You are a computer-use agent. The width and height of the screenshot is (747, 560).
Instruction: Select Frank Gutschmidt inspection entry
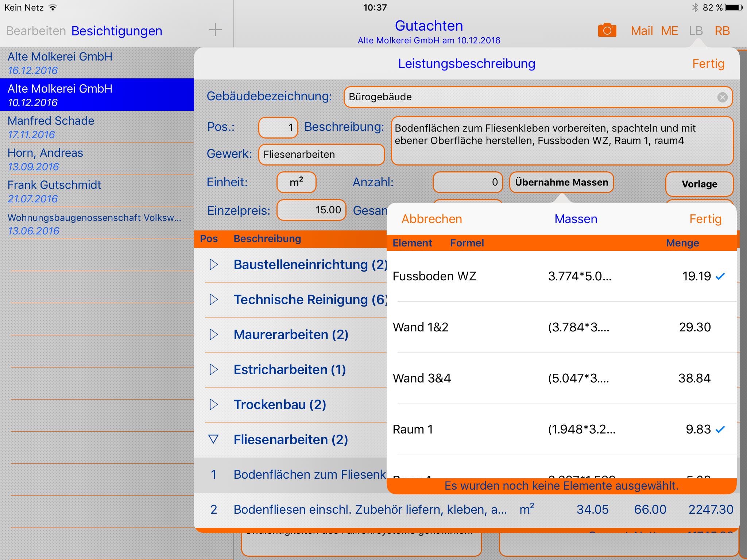[97, 191]
